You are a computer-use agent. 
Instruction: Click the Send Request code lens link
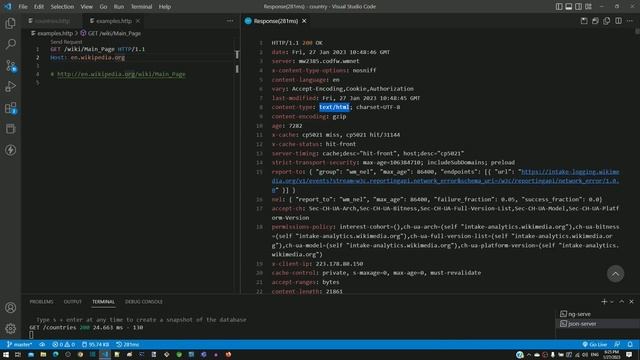coord(66,42)
